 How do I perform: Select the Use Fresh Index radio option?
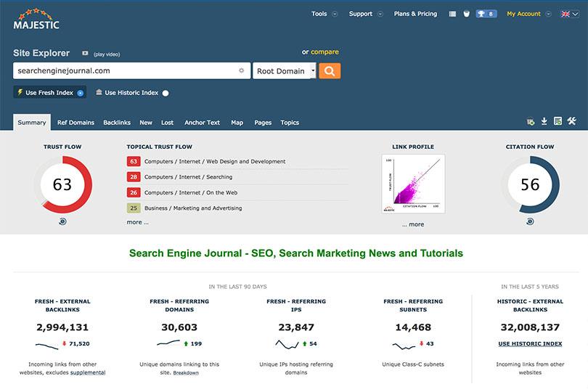(x=81, y=93)
